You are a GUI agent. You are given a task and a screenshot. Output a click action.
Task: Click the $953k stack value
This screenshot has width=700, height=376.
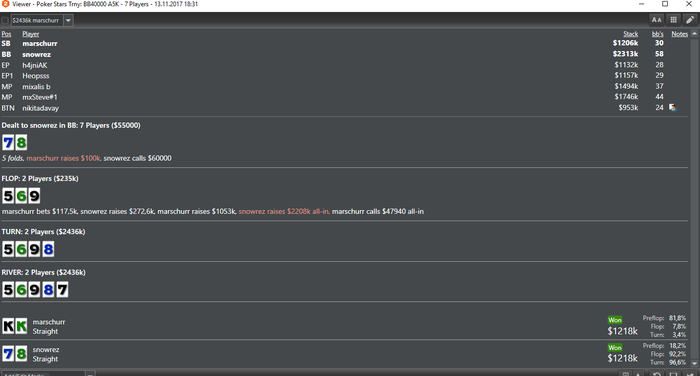pos(628,108)
